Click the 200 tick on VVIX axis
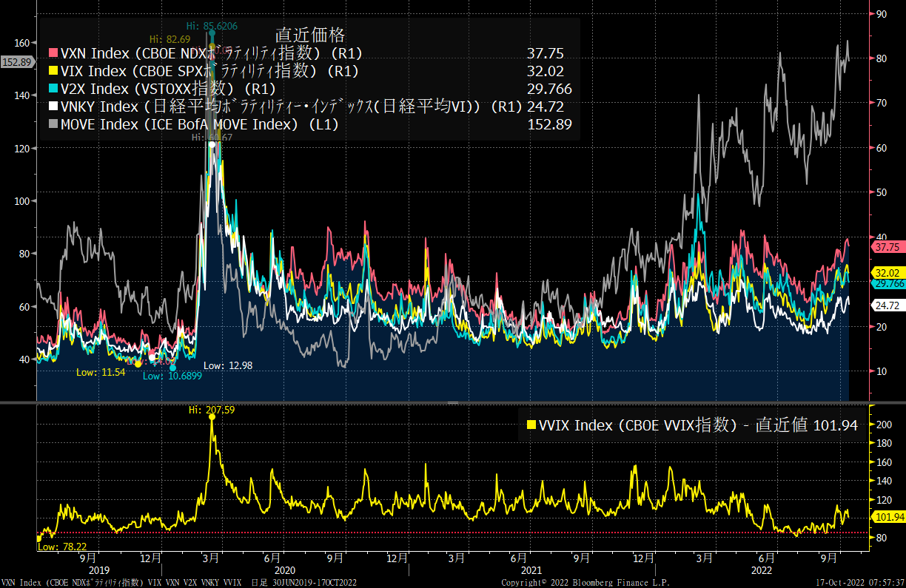Viewport: 906px width, 588px height. [884, 425]
